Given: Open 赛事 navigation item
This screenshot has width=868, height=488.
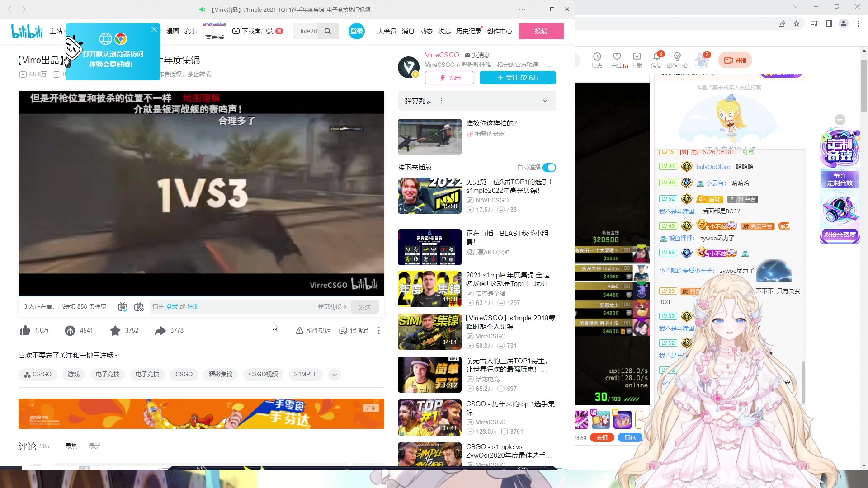Looking at the screenshot, I should (x=191, y=31).
